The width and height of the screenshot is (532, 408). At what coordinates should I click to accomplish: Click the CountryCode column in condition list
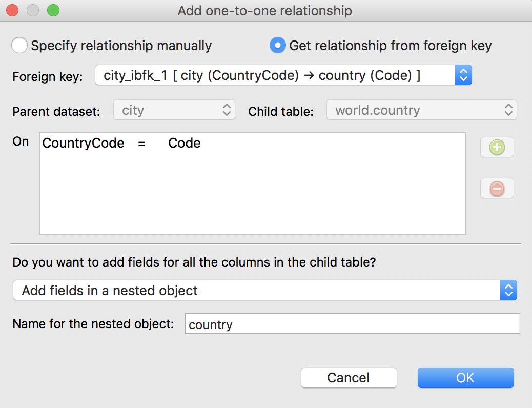83,143
